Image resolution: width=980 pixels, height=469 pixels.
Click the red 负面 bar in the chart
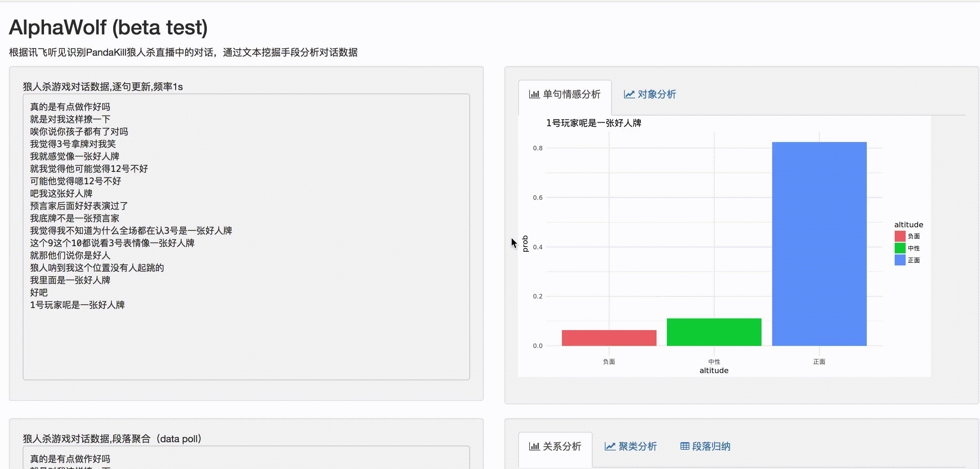[x=609, y=338]
